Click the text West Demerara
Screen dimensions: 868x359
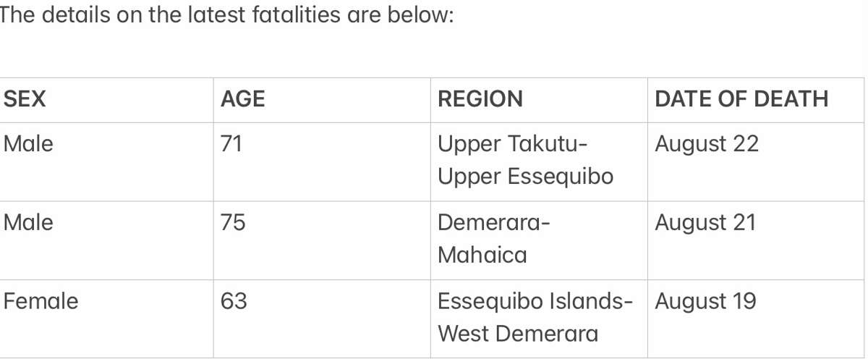click(518, 334)
